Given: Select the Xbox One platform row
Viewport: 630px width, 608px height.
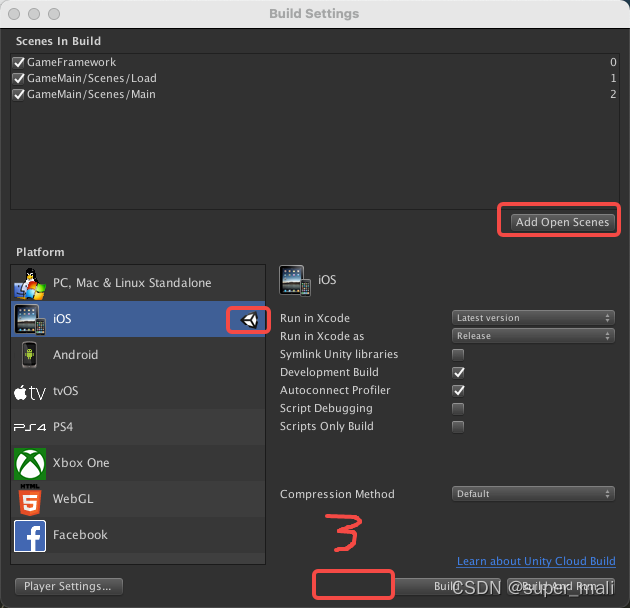Looking at the screenshot, I should pyautogui.click(x=138, y=463).
